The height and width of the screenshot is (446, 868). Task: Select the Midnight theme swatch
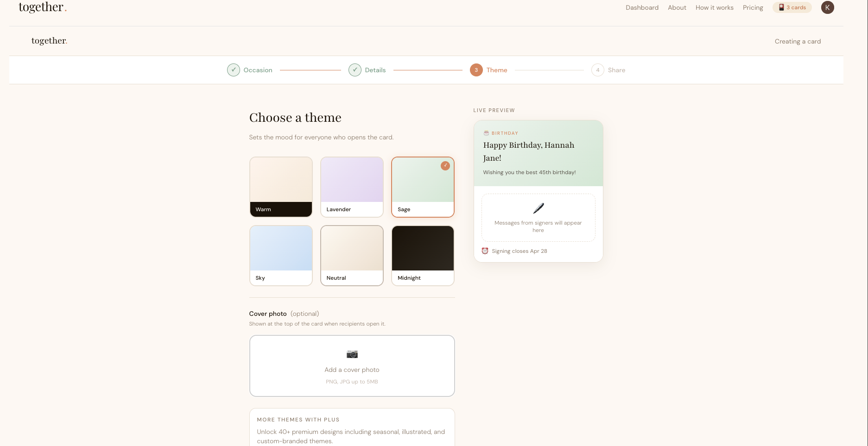tap(423, 255)
